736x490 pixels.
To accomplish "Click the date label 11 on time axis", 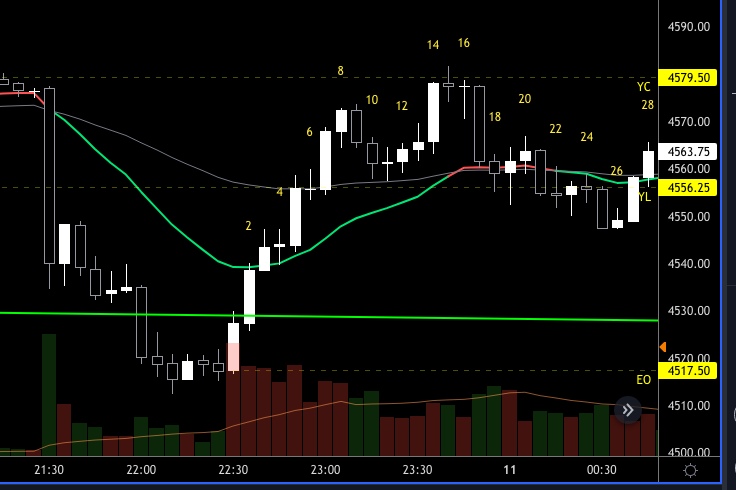I will point(510,470).
